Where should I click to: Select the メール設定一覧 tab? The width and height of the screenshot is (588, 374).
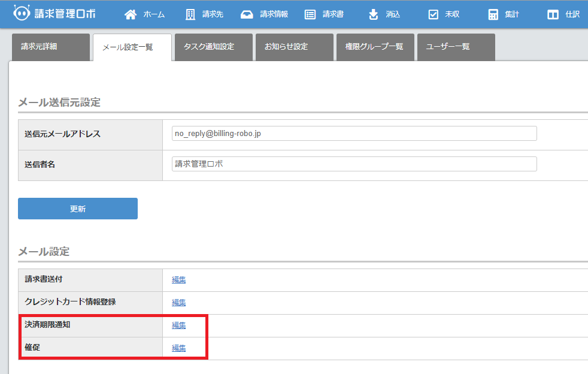[x=132, y=47]
